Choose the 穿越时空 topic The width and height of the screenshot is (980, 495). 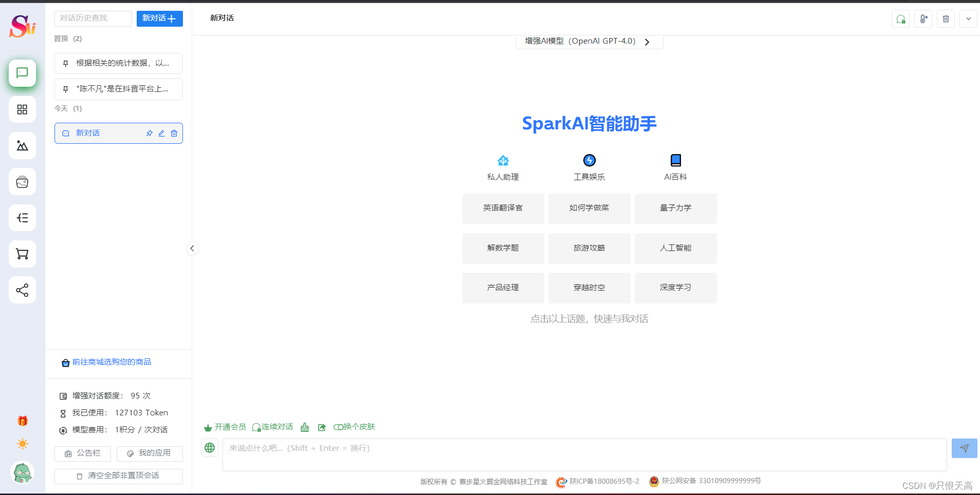[589, 288]
